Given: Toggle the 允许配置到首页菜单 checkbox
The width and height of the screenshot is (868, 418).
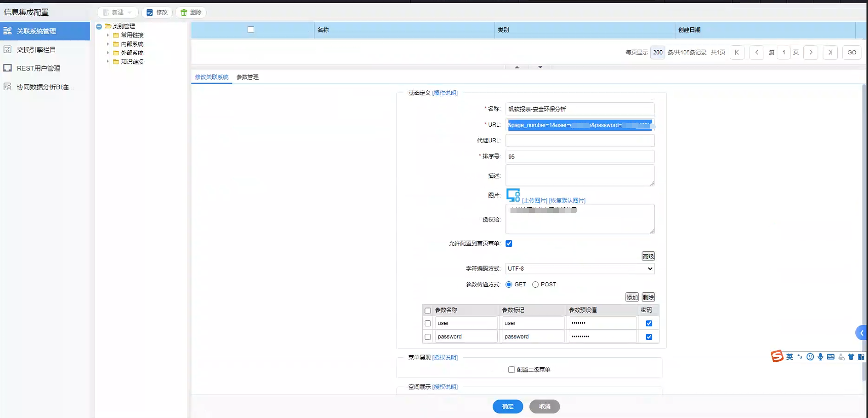Looking at the screenshot, I should [509, 243].
